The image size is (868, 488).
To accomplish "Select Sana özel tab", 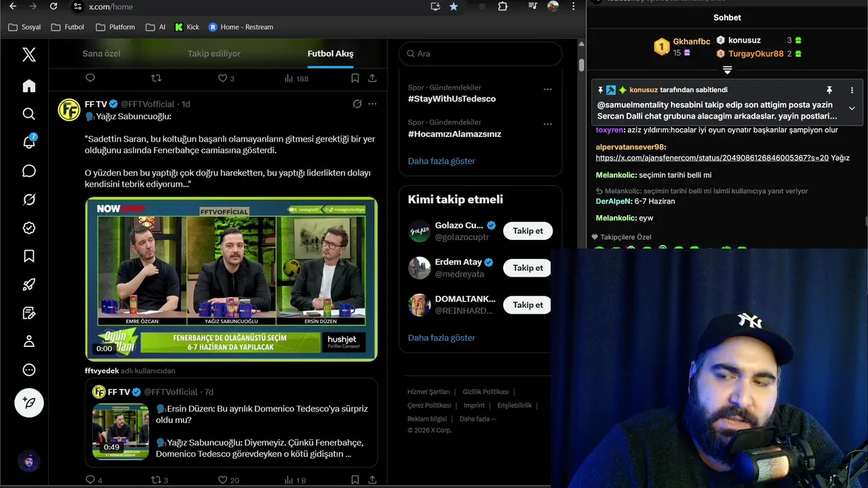I will coord(102,54).
